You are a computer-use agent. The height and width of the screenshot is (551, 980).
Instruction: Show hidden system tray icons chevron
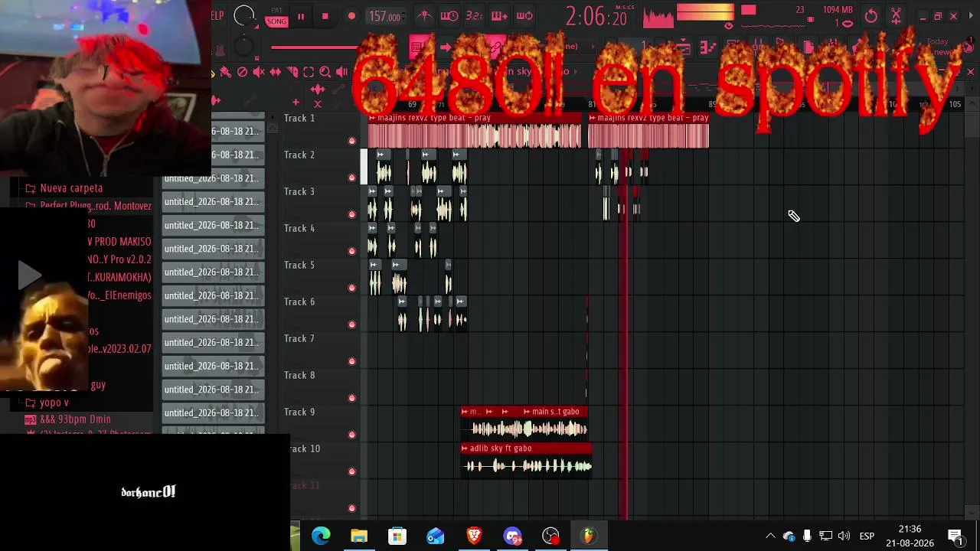[x=770, y=536]
